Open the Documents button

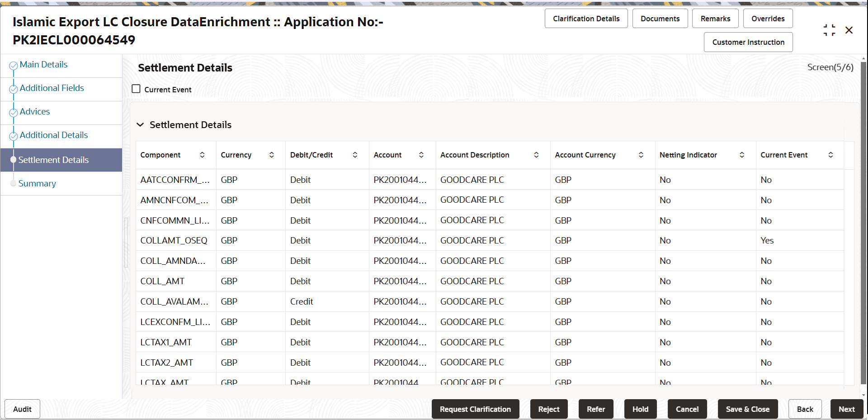(660, 19)
